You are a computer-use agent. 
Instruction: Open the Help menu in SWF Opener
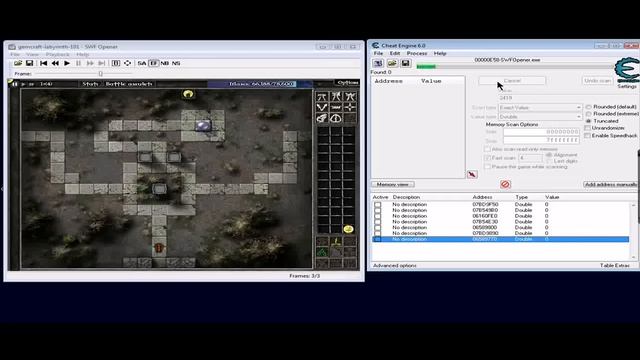point(82,54)
